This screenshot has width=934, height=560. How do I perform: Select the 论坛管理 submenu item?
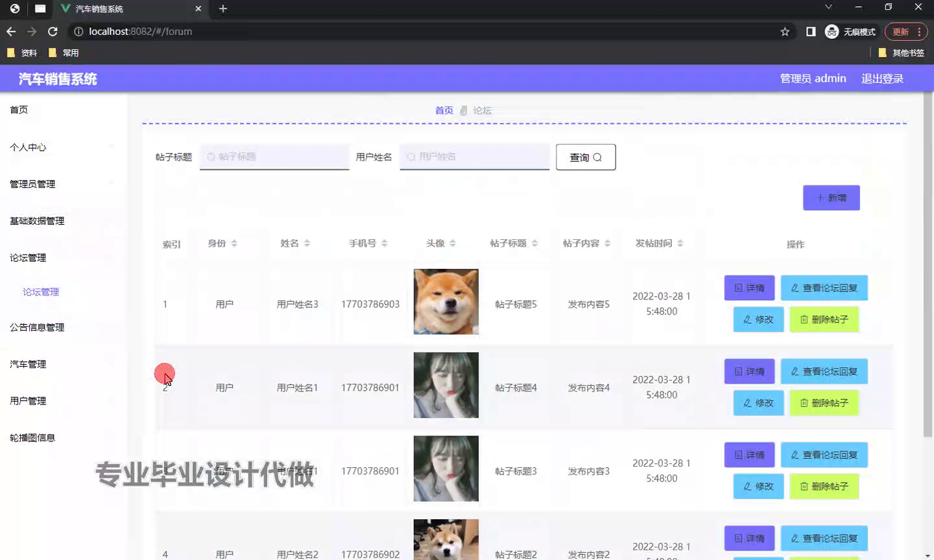pyautogui.click(x=41, y=292)
